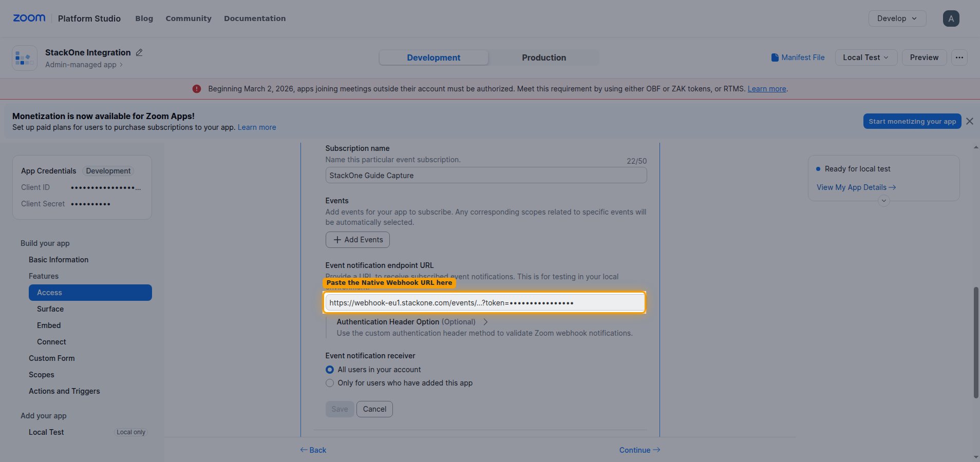Focus the Subscription name field
Viewport: 980px width, 462px height.
(x=486, y=176)
